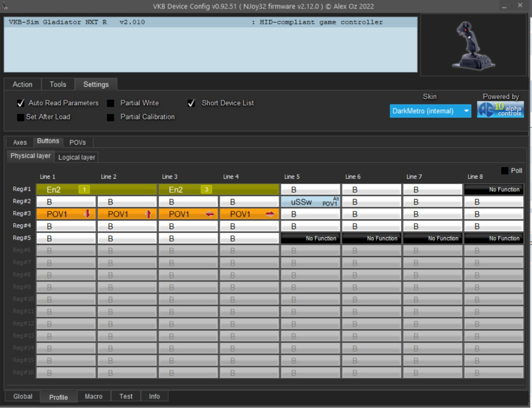Screen dimensions: 532x409
Task: Click No Function cell in Reg#5 Line 8
Action: pos(494,238)
